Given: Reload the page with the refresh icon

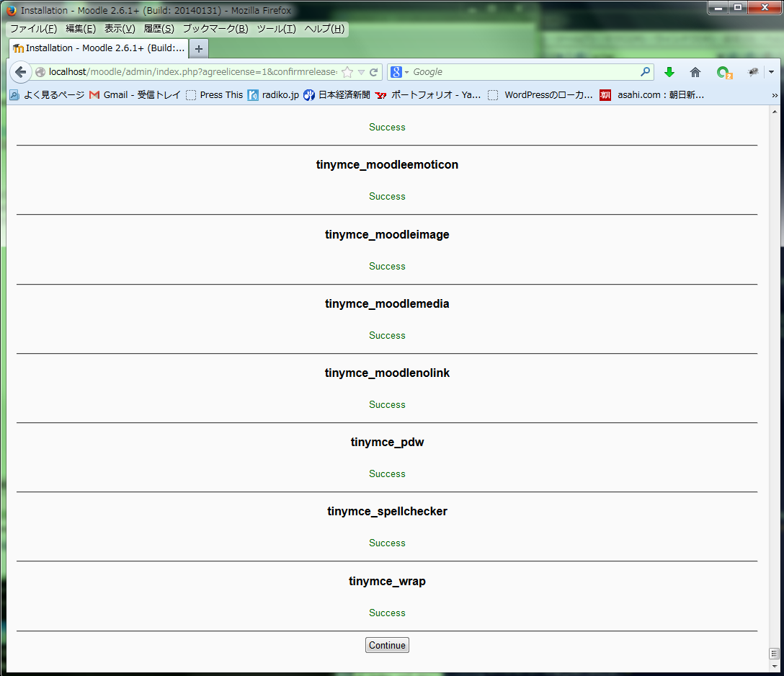Looking at the screenshot, I should click(374, 72).
